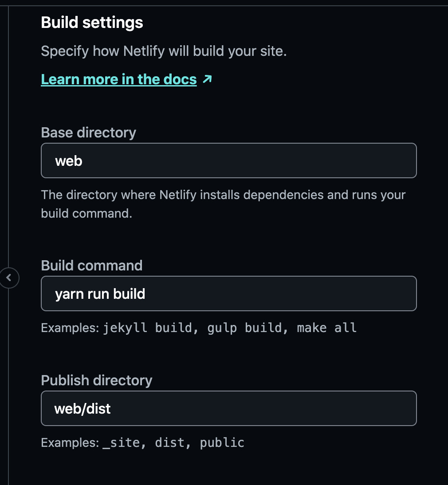The image size is (448, 485).
Task: Collapse the sidebar with the chevron button
Action: (9, 278)
